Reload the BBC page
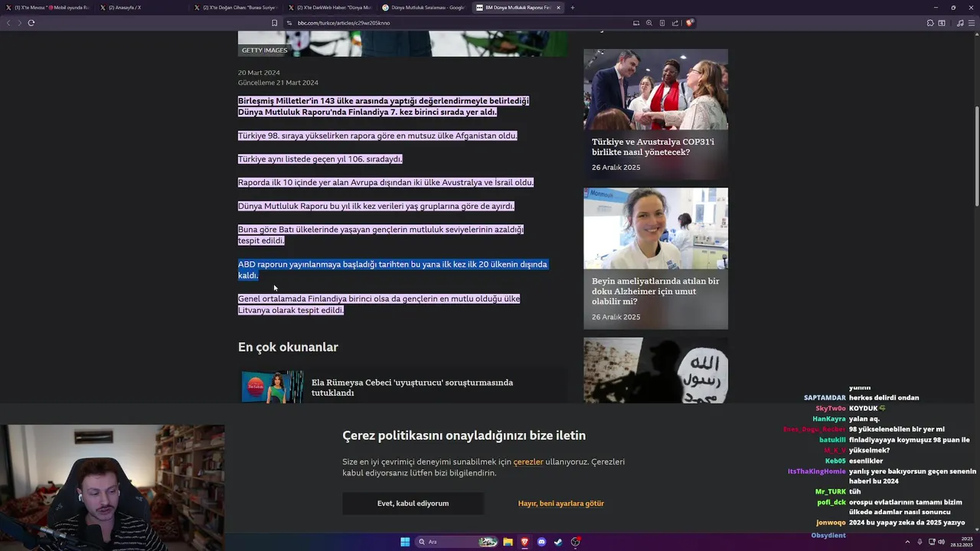 point(31,23)
